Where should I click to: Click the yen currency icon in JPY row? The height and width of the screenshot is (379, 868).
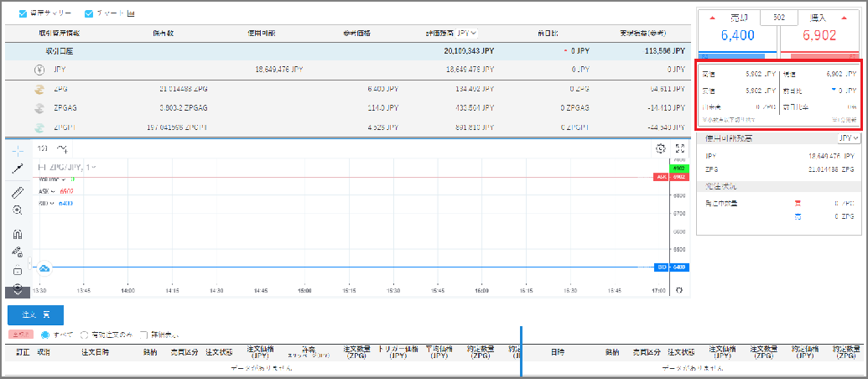(39, 70)
